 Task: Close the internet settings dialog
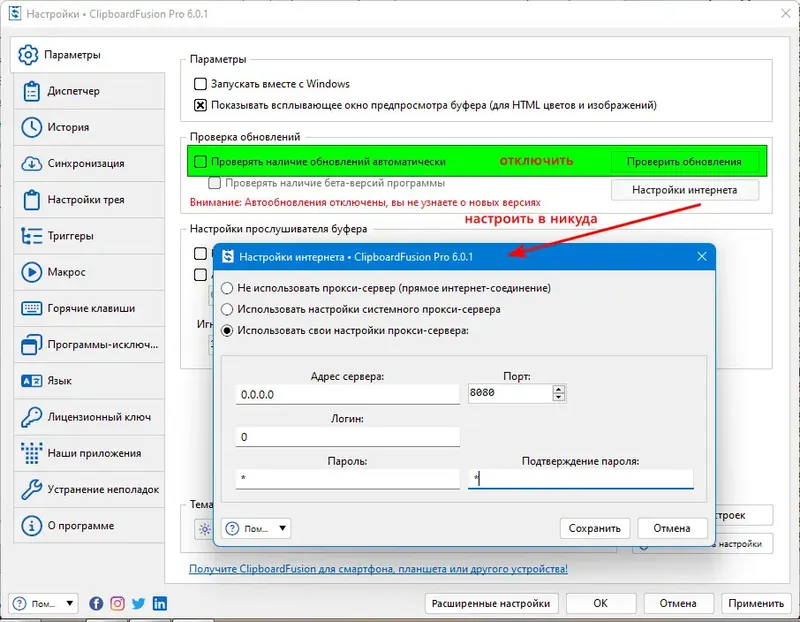pos(702,257)
